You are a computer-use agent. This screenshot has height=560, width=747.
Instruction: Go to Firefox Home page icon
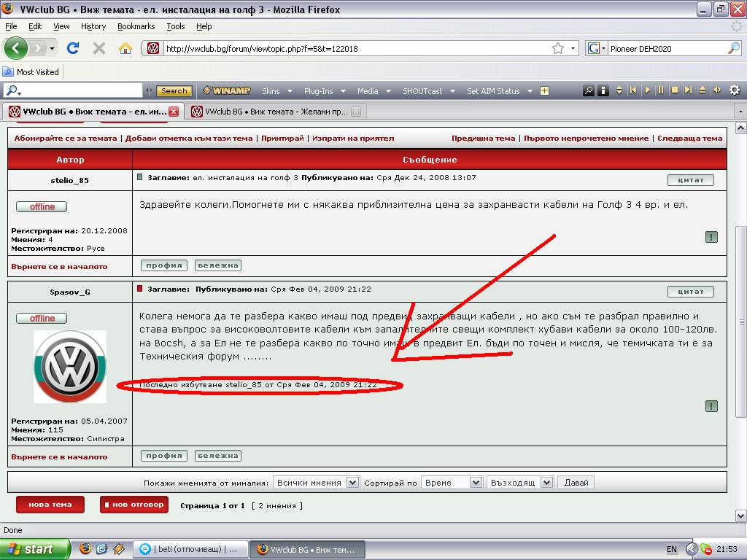point(125,48)
